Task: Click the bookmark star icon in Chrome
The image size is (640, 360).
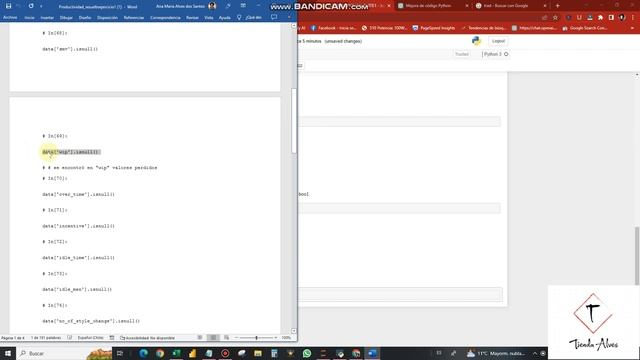Action: 555,18
